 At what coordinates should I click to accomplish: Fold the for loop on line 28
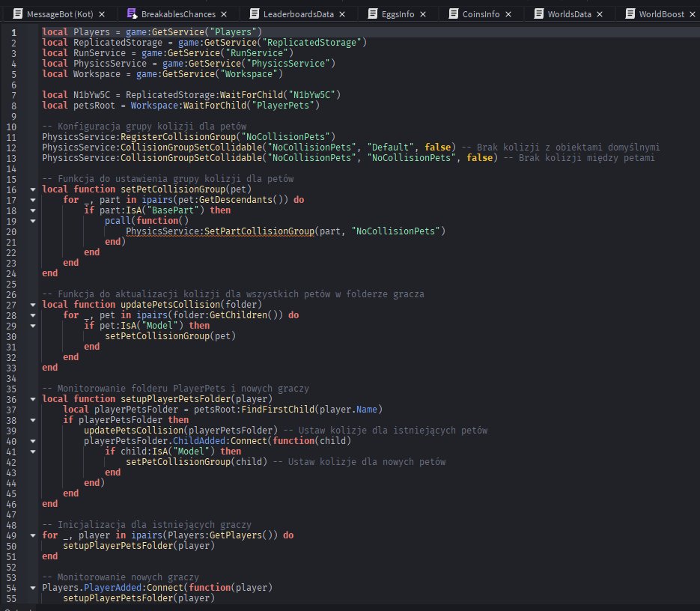tap(33, 315)
